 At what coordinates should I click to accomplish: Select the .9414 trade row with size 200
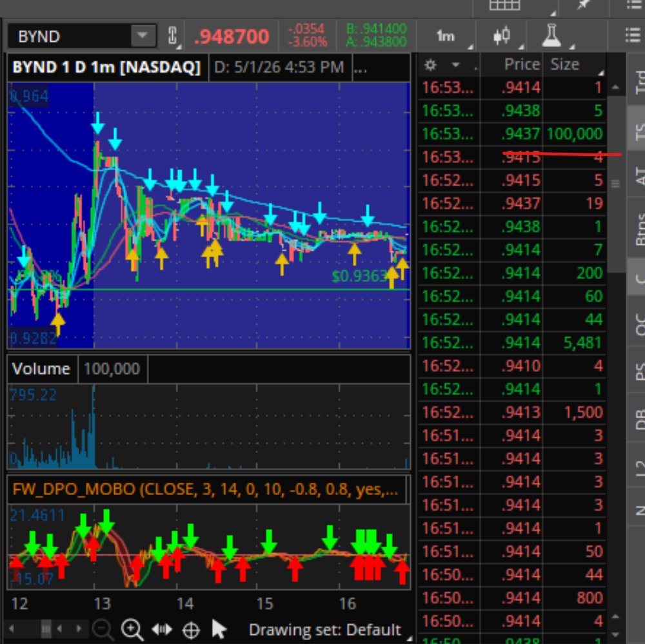pyautogui.click(x=513, y=273)
